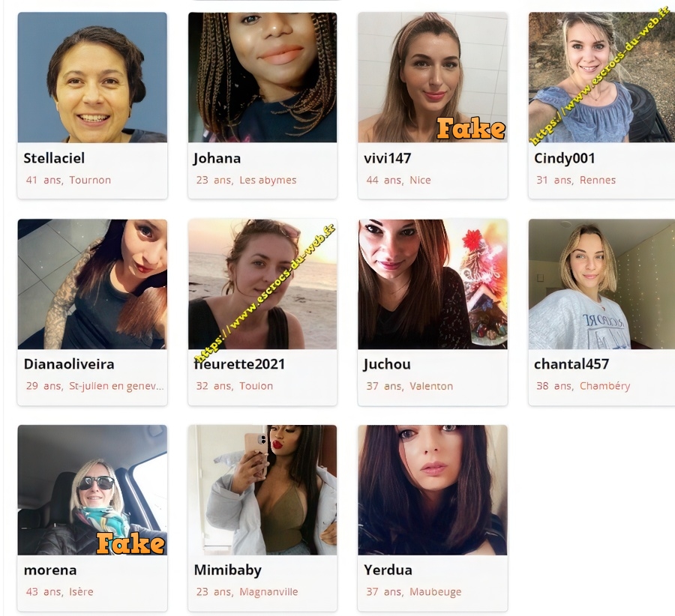
Task: Click the Stellaciel username link
Action: (x=54, y=158)
